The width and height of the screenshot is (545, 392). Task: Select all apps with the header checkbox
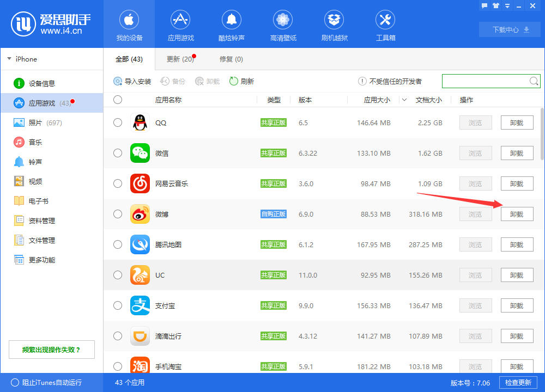(118, 100)
